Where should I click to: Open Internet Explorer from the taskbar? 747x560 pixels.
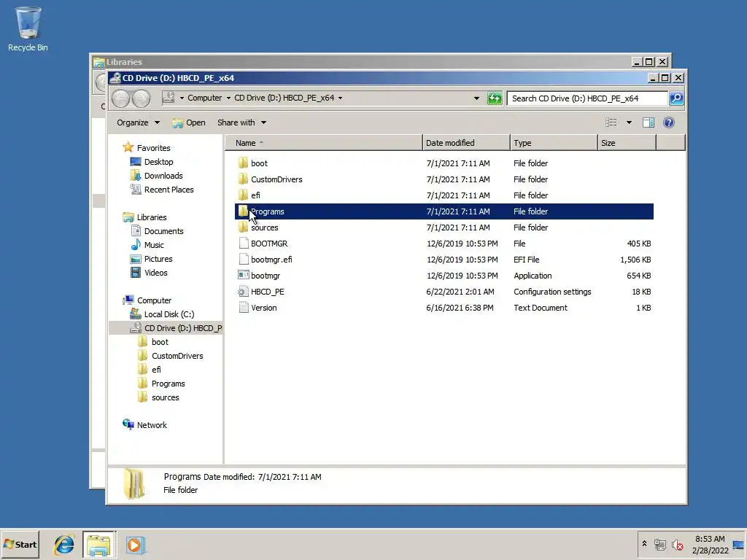click(64, 545)
